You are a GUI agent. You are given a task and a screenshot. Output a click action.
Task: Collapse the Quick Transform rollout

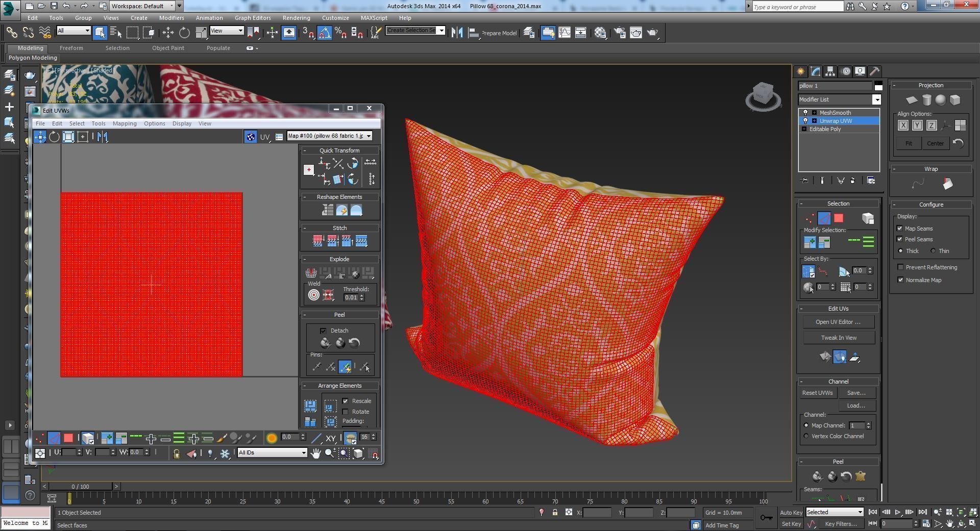[339, 150]
